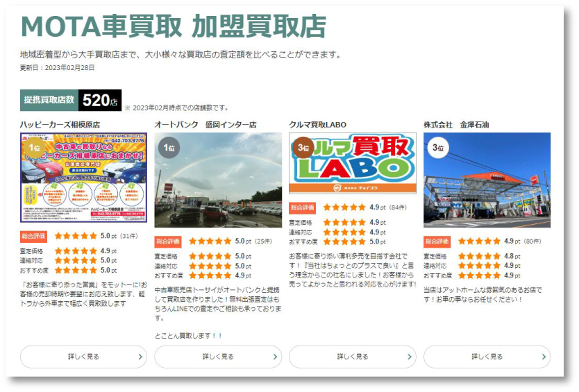Click the ハッピーカーズ相模原店 flyer thumbnail

83,178
